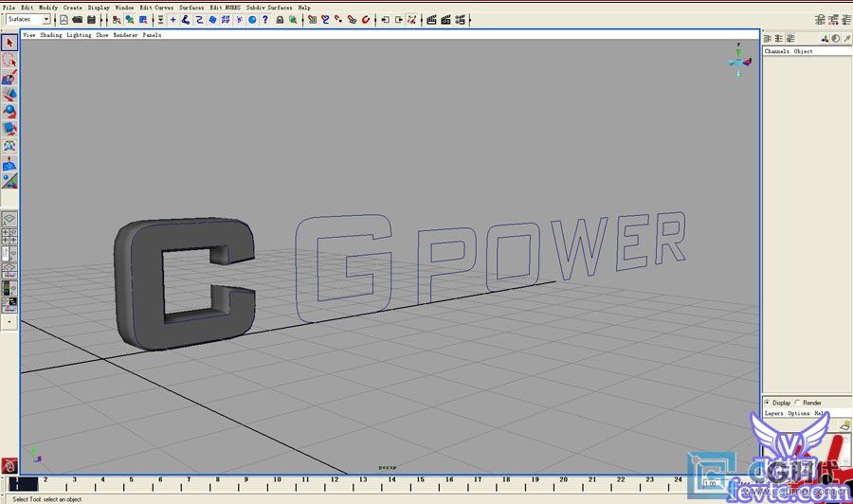Image resolution: width=853 pixels, height=504 pixels.
Task: Open the Modify menu
Action: pos(48,8)
